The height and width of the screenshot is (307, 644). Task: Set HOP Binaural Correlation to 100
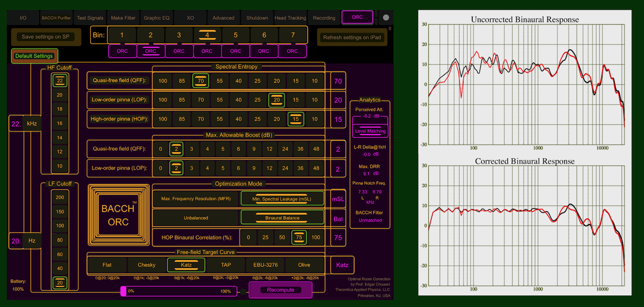click(x=315, y=237)
